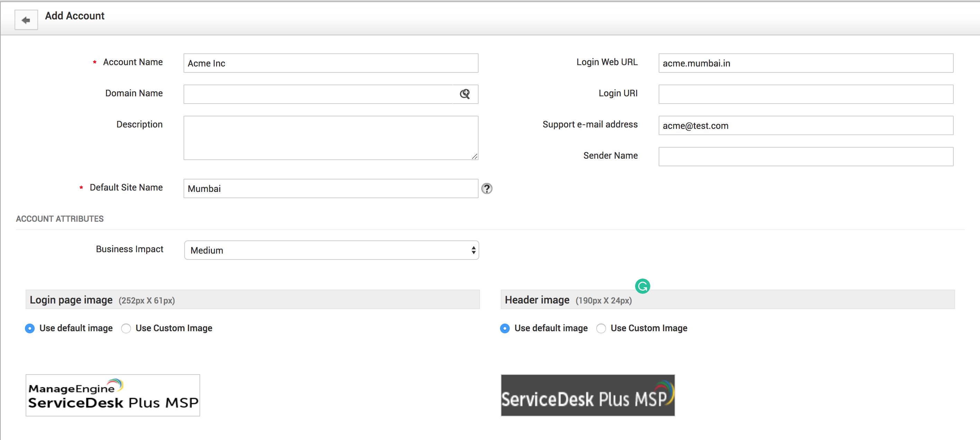
Task: Click the Domain Name input field
Action: tap(318, 94)
